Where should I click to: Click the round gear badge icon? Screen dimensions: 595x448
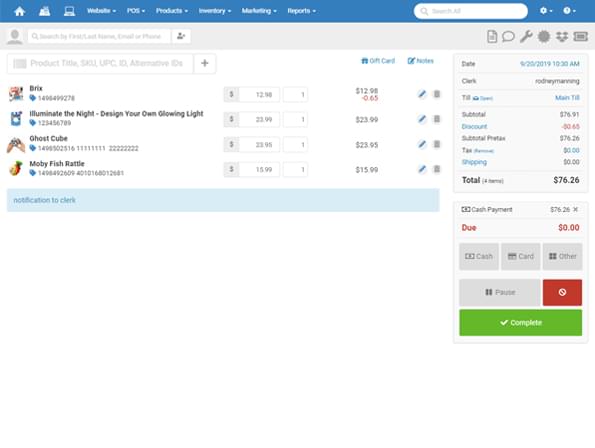click(544, 36)
